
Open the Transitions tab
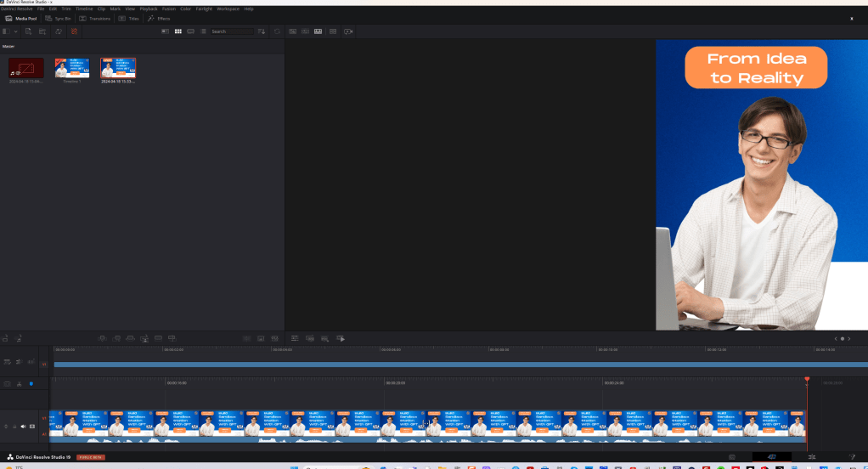click(94, 19)
